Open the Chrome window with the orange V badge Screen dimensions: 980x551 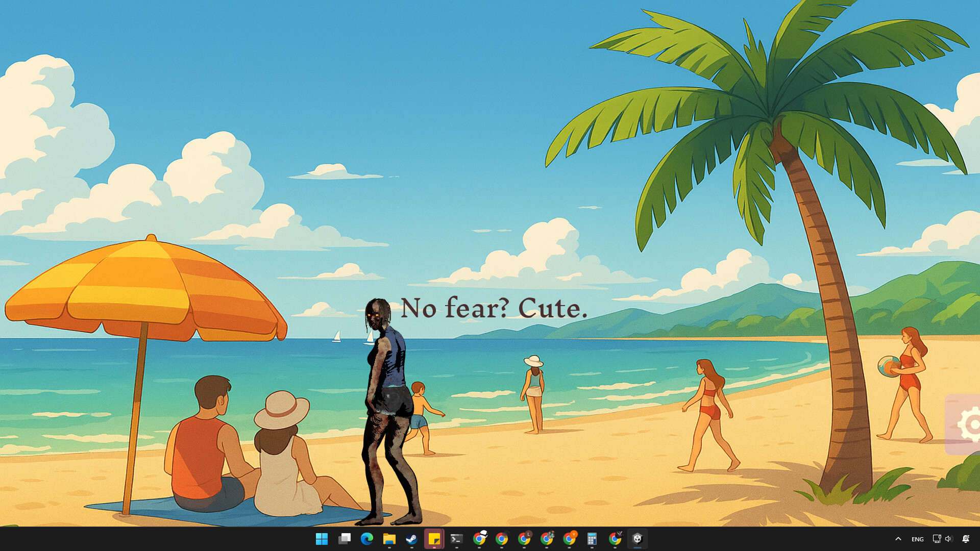[x=569, y=539]
